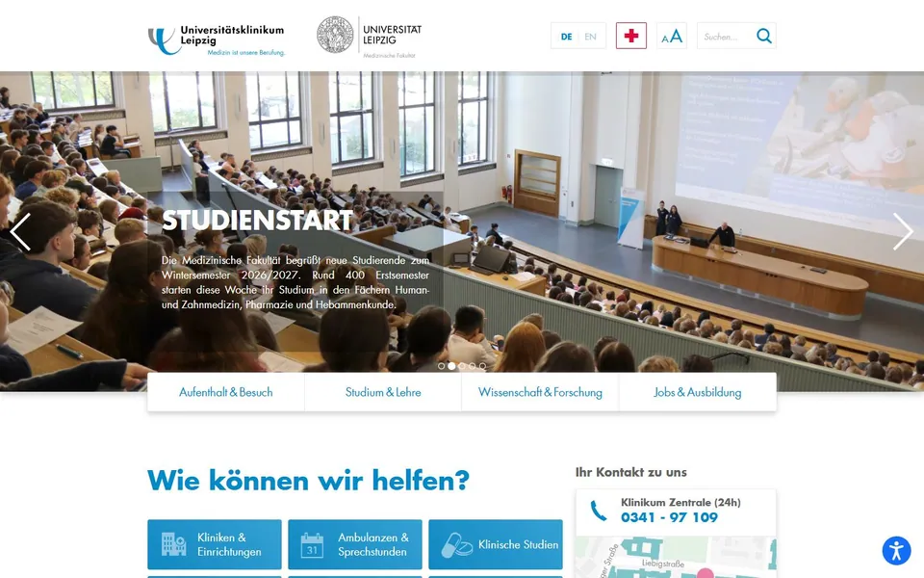This screenshot has height=578, width=924.
Task: Change font size with the AA icon
Action: pos(672,36)
